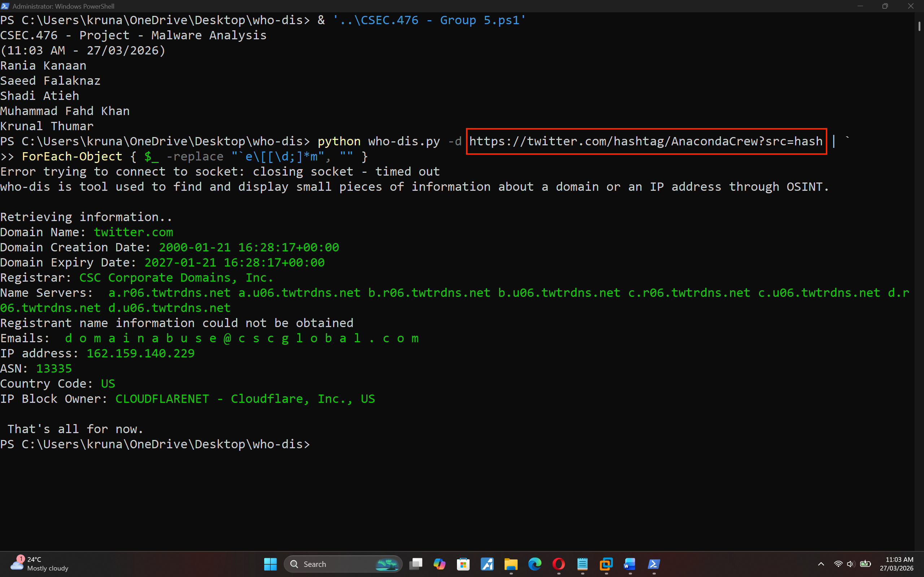Click the PowerShell window vertical scrollbar
The width and height of the screenshot is (924, 577).
tap(919, 27)
